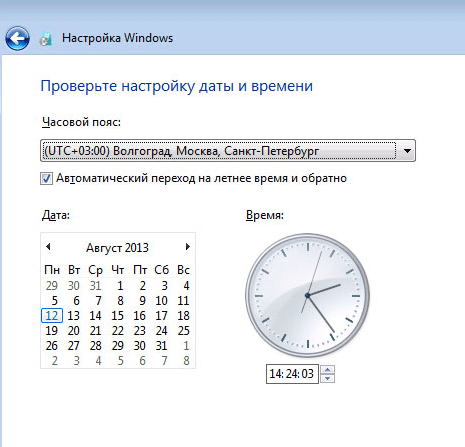465x447 pixels.
Task: Select July 29 in the calendar's first row
Action: click(x=52, y=286)
